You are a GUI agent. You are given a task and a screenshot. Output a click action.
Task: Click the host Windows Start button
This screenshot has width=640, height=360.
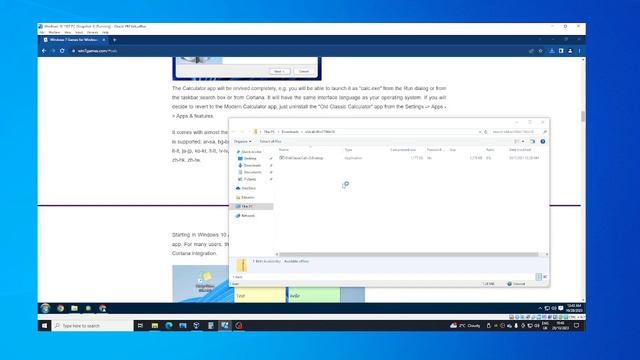click(x=44, y=326)
